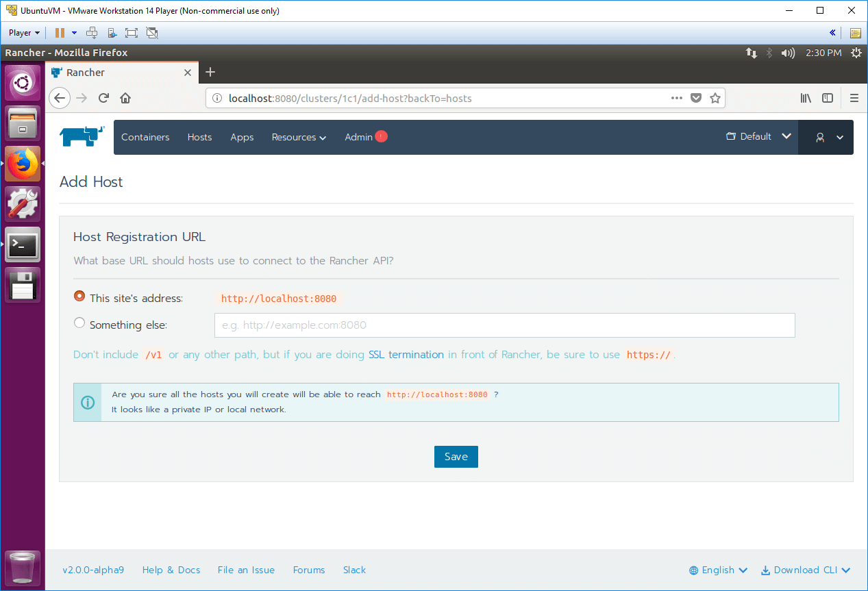Open the VMware Player menu
Screen dimensions: 868x591
[24, 32]
